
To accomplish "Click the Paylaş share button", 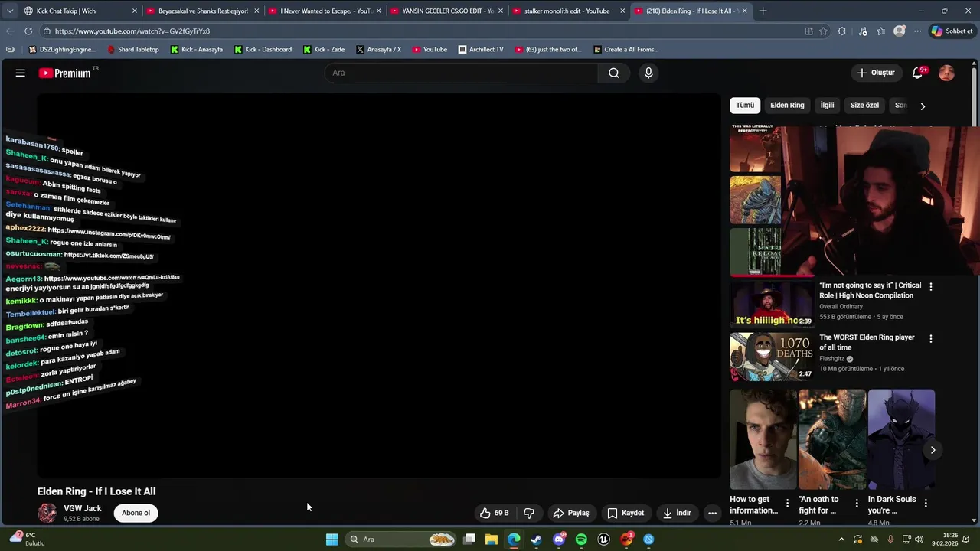I will [x=571, y=513].
